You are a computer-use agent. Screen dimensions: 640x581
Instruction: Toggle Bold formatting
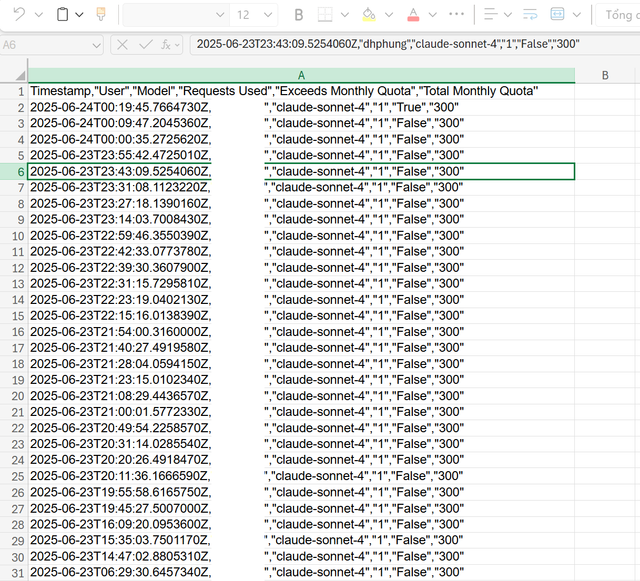299,15
